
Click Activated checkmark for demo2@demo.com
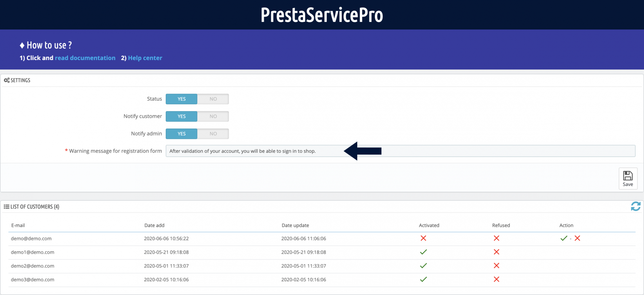pos(423,265)
